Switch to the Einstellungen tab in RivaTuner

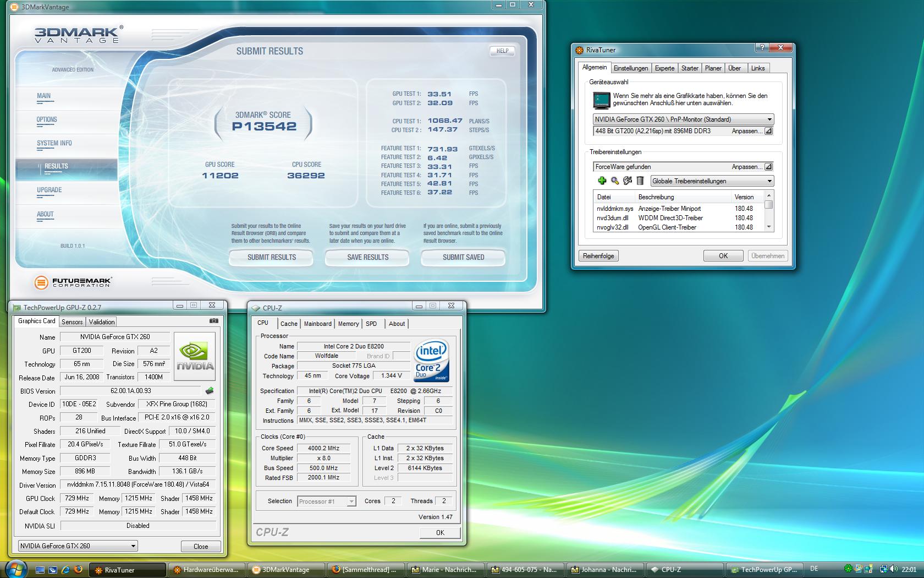[x=631, y=68]
